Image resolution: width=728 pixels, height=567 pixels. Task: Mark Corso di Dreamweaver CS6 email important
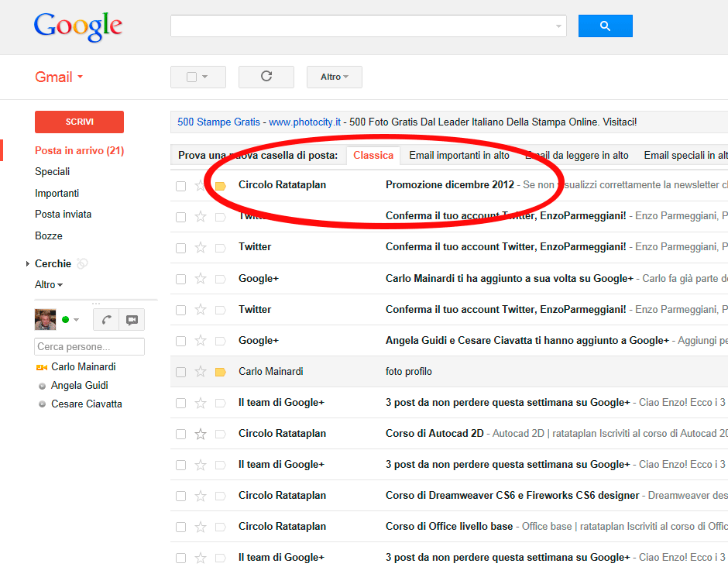(221, 497)
